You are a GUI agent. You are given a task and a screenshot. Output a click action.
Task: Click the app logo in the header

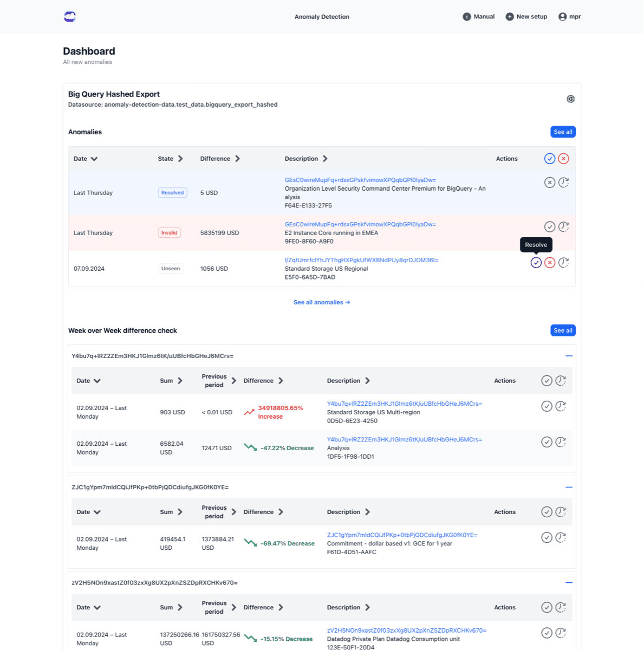(70, 17)
